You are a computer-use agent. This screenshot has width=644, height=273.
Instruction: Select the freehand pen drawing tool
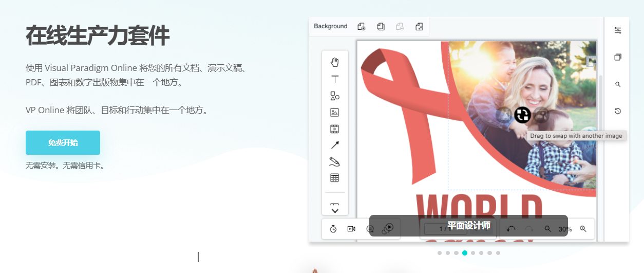(x=335, y=161)
